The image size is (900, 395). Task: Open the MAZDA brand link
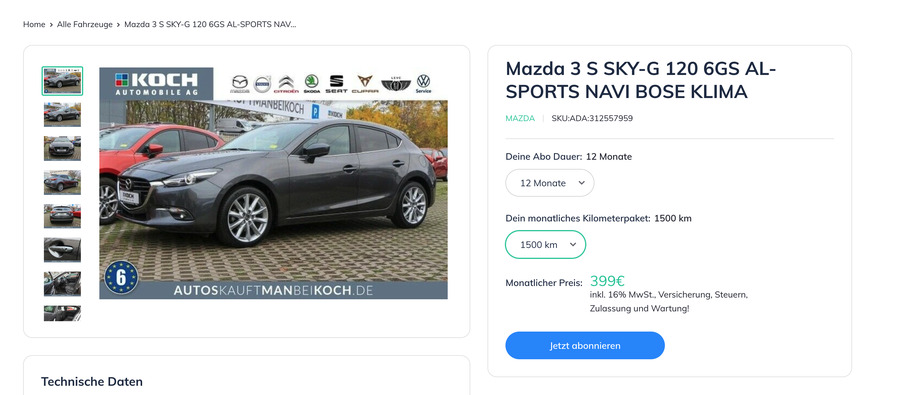519,118
